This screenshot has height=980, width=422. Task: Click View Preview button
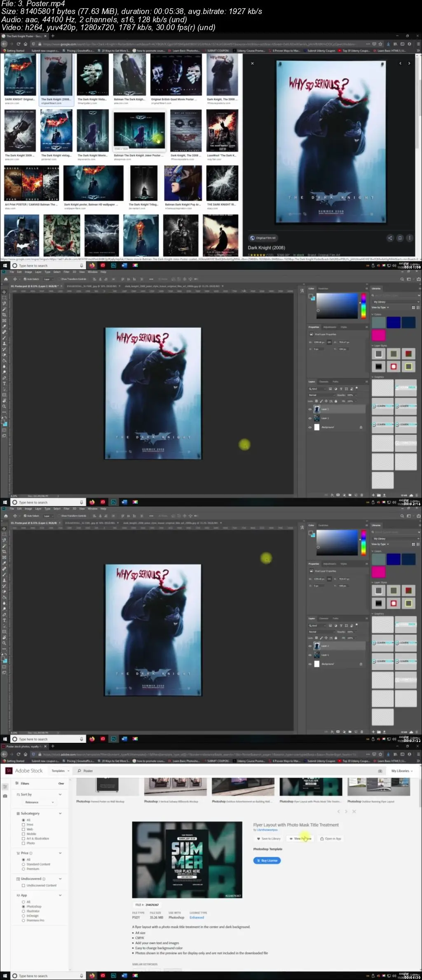(300, 838)
